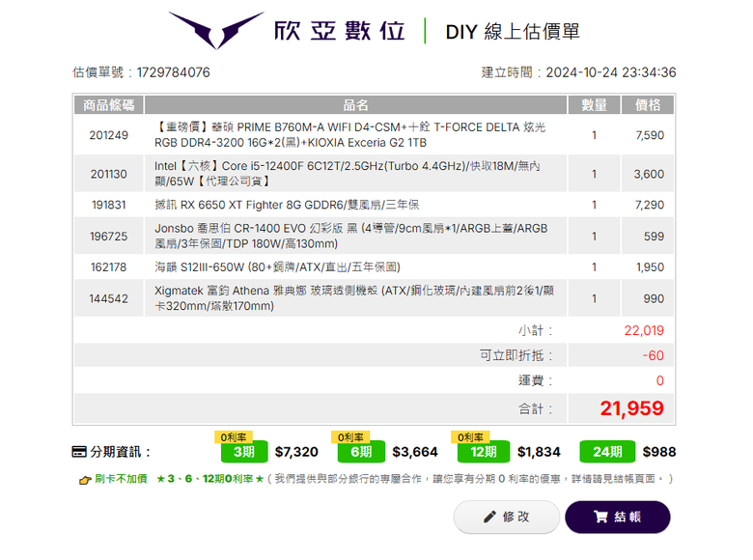Click the price 7,590
The height and width of the screenshot is (560, 753).
pyautogui.click(x=650, y=135)
